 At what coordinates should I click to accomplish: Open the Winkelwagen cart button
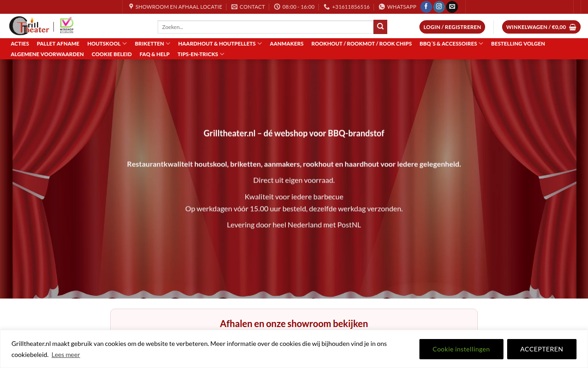(x=541, y=27)
